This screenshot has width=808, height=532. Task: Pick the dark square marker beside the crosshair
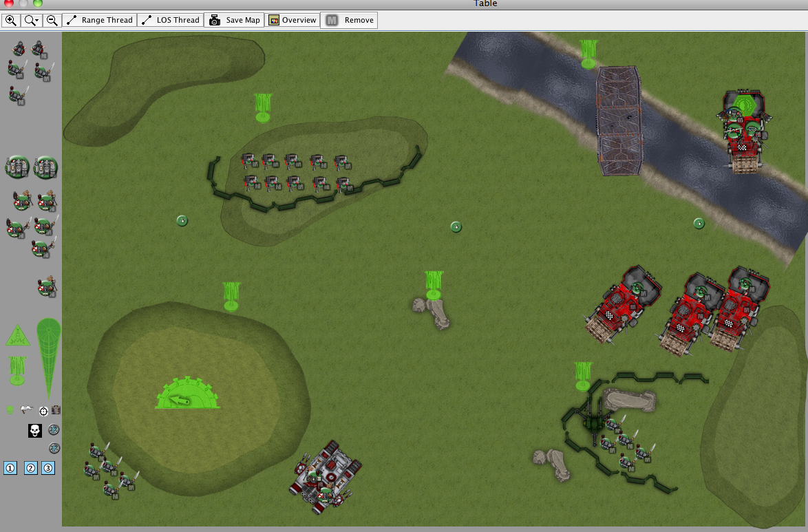56,410
